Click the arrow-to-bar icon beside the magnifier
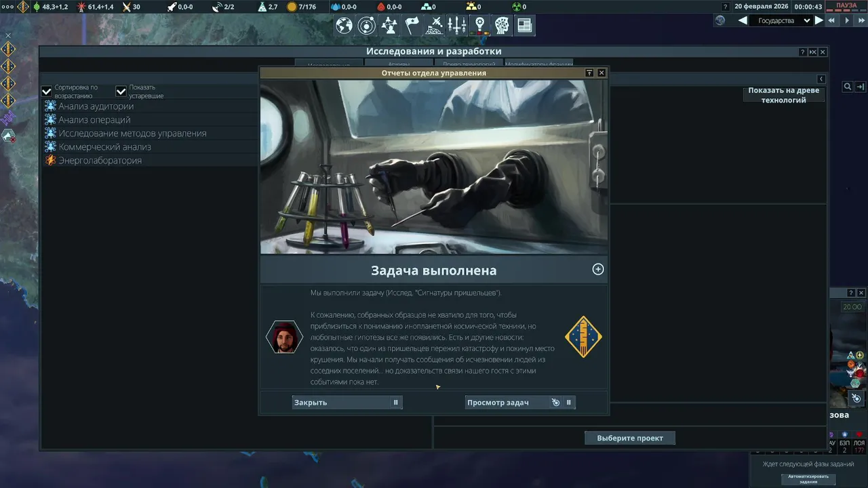Image resolution: width=868 pixels, height=488 pixels. (860, 87)
